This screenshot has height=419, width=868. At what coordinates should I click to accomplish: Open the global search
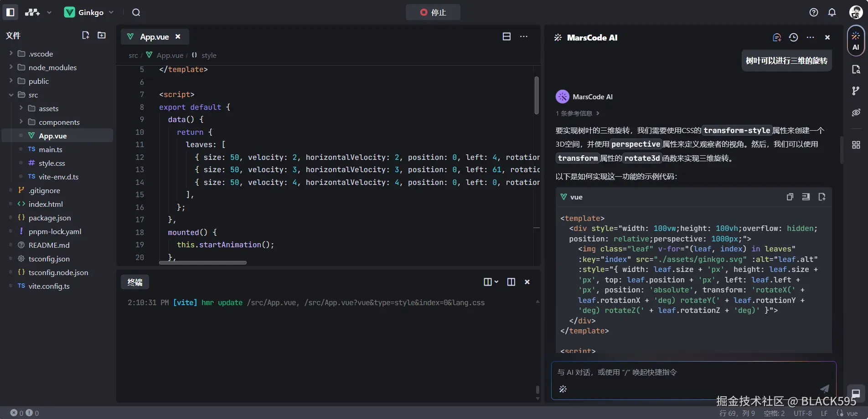[x=136, y=12]
